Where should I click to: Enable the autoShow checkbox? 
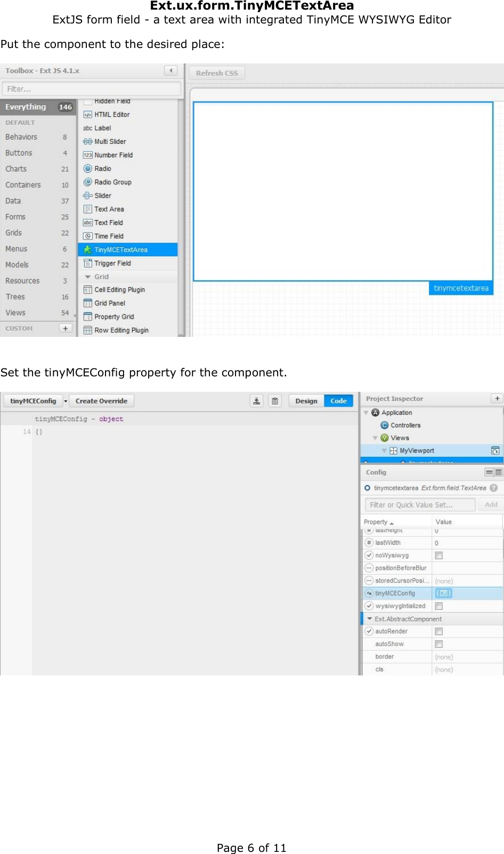(439, 644)
